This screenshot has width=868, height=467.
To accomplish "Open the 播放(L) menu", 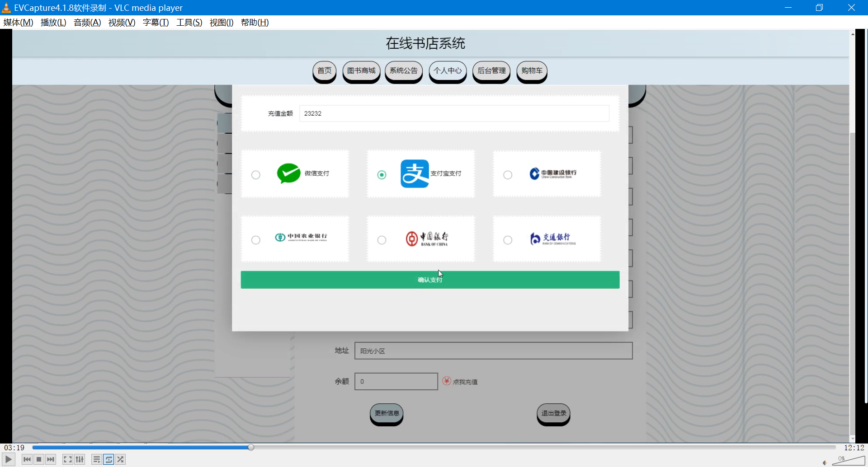I will pos(53,23).
